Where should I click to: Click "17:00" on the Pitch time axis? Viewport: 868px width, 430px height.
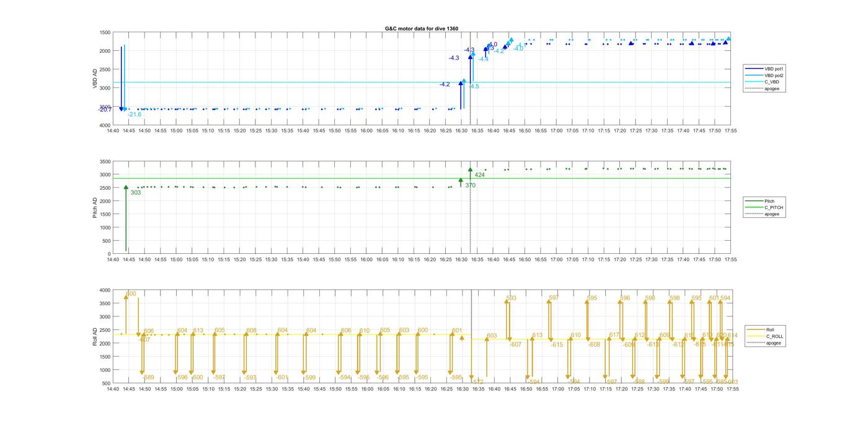coord(557,261)
